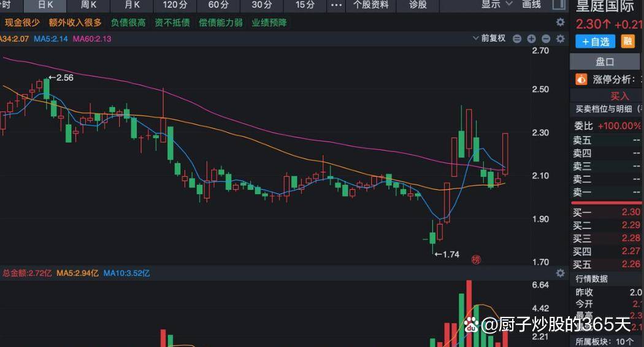Click the orange 融 margin badge

tap(627, 41)
